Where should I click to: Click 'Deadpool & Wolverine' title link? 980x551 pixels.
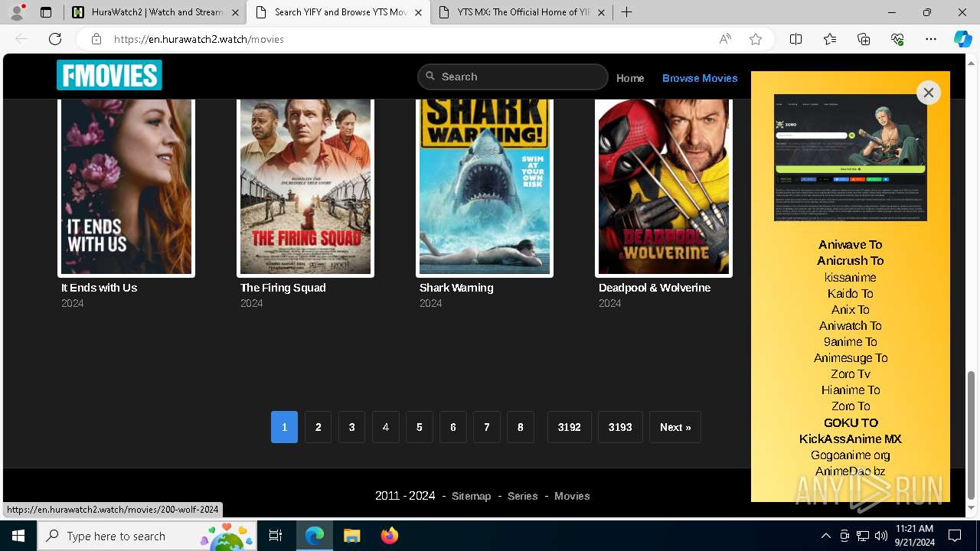(x=655, y=288)
